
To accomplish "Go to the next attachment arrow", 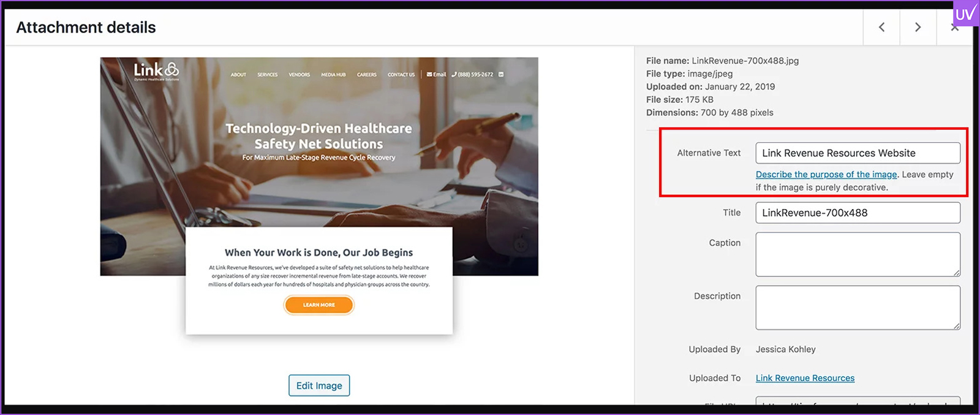I will pyautogui.click(x=918, y=27).
